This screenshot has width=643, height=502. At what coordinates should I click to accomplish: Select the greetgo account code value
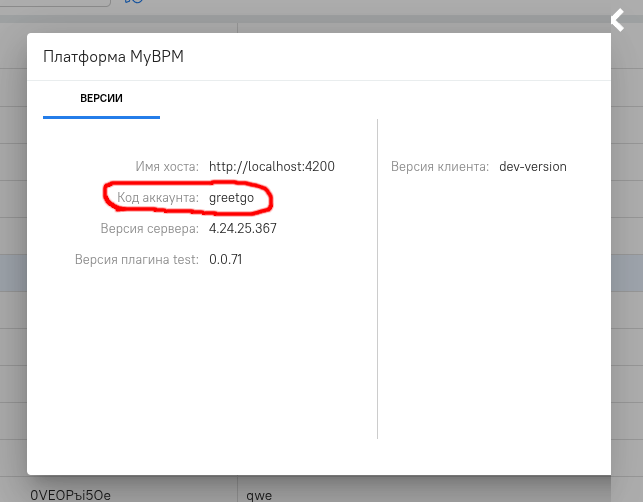pyautogui.click(x=232, y=198)
